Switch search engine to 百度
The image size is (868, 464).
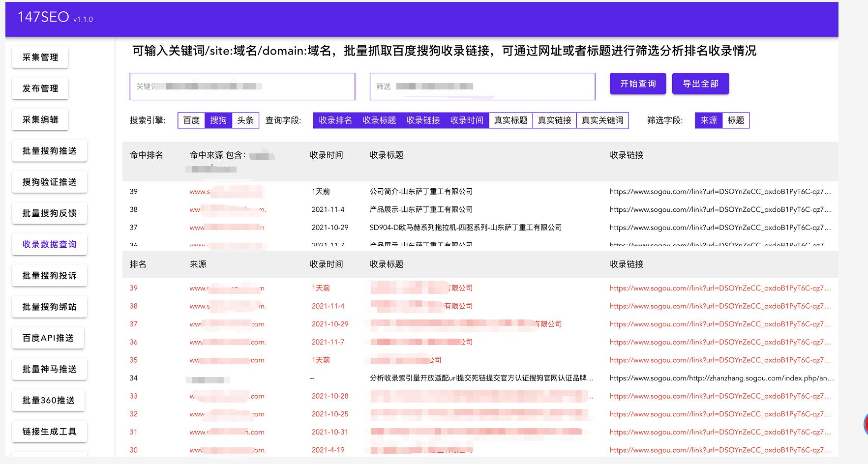tap(190, 120)
